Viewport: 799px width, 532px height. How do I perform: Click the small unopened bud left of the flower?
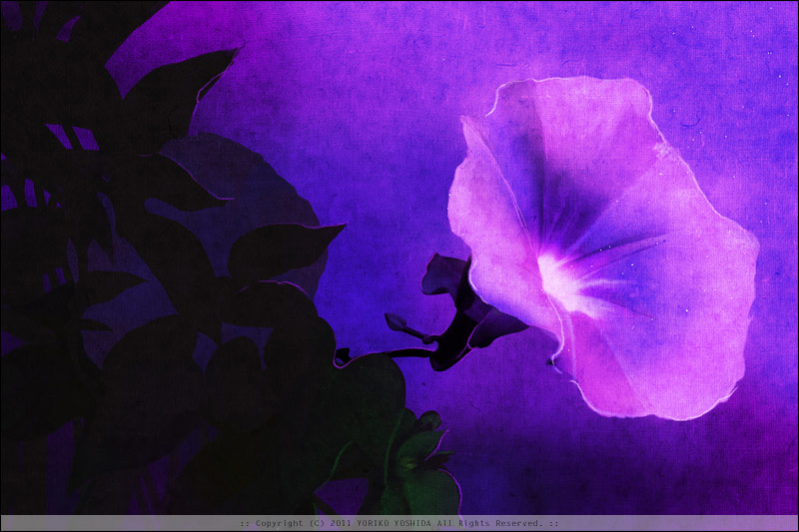(398, 324)
